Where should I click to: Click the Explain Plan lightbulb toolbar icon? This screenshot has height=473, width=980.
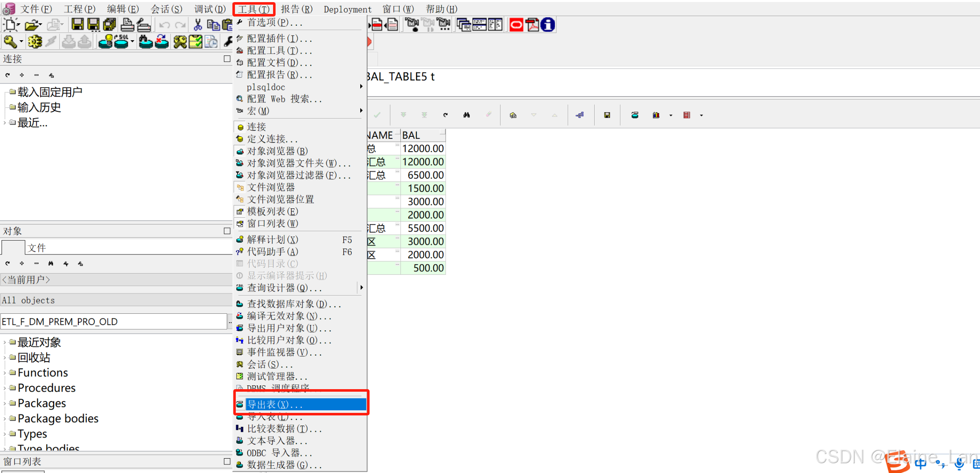click(x=105, y=41)
